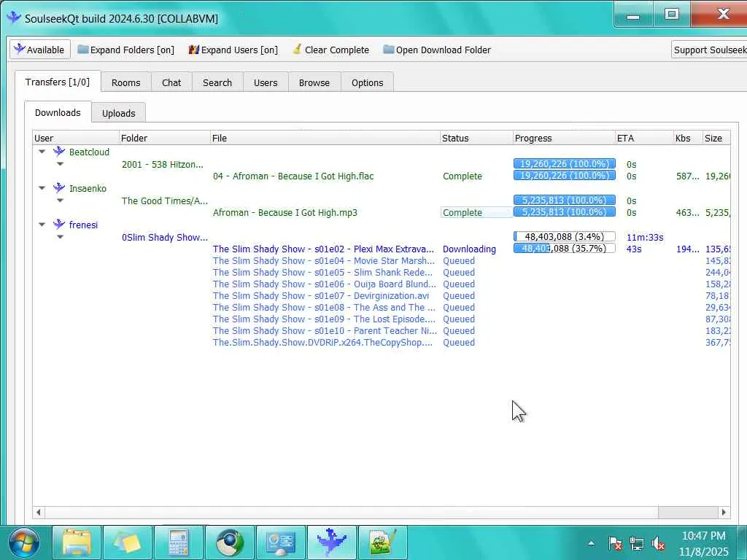Select Afroman - Because I Got High.mp3
The height and width of the screenshot is (560, 747).
285,212
